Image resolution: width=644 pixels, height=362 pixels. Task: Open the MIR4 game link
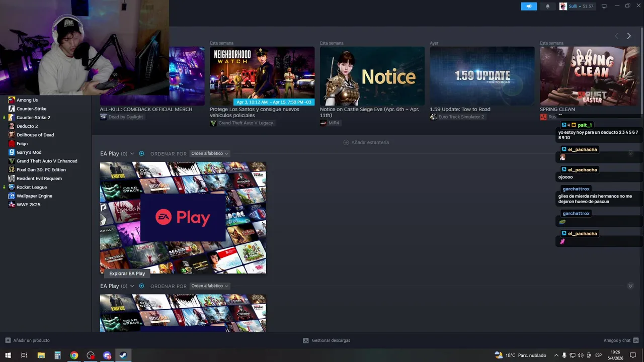[x=330, y=123]
